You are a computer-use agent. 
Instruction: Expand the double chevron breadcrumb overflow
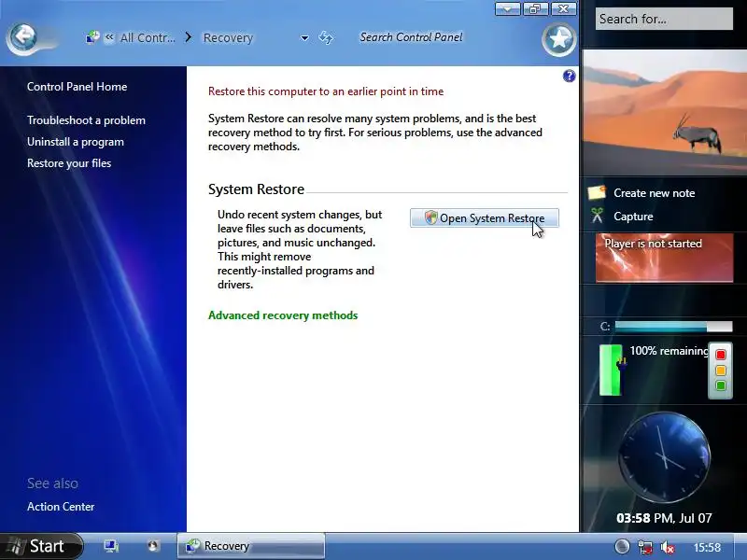coord(109,37)
